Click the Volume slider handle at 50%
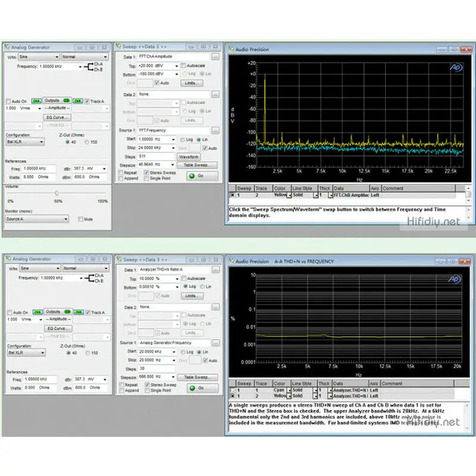476x476 pixels. pos(57,193)
